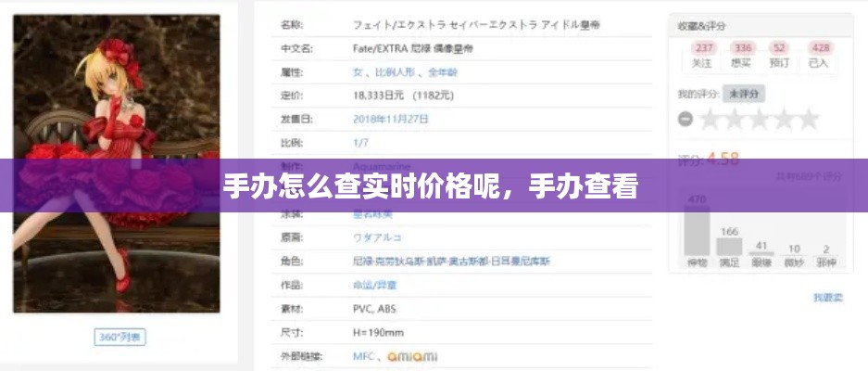Click the 作品 row label
868x371 pixels.
pos(292,285)
